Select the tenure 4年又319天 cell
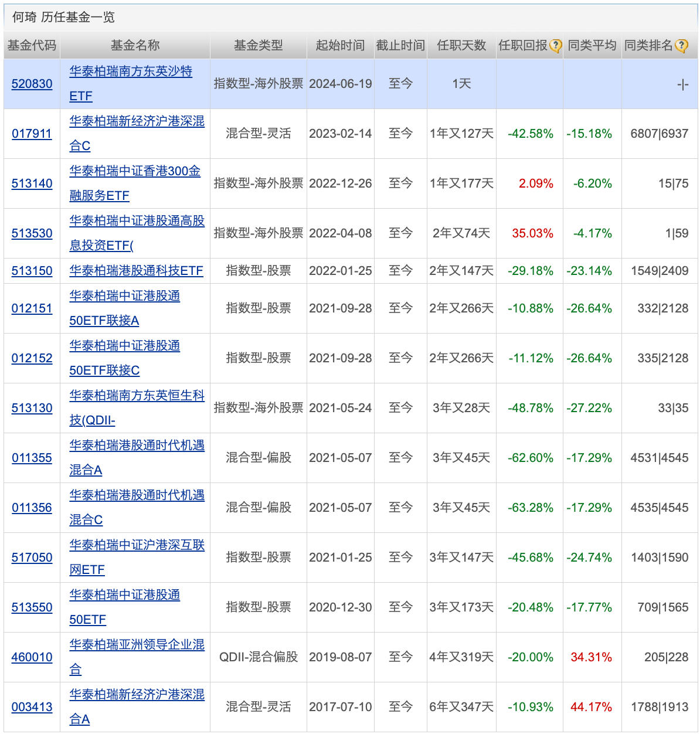 pos(461,657)
